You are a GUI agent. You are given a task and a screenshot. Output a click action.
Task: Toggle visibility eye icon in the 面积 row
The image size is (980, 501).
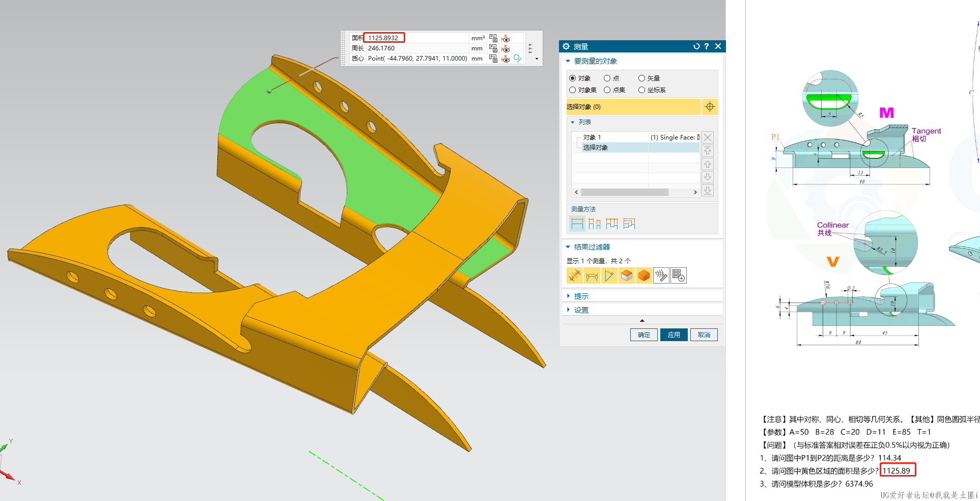point(506,38)
